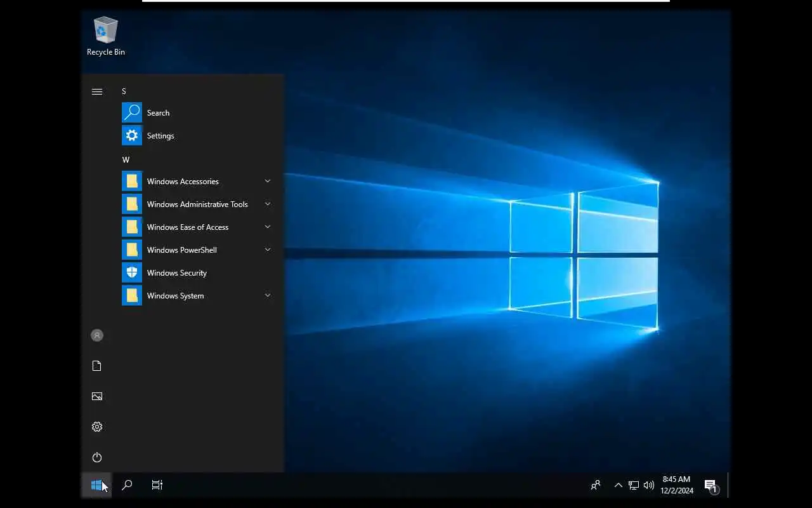Open the Windows Ease of Access folder
Screen dimensions: 812x508
198,227
